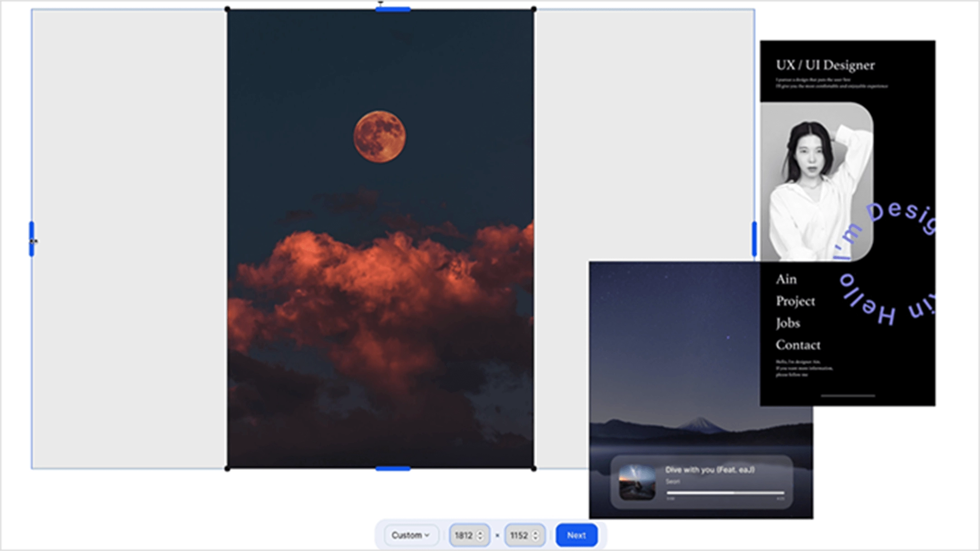Click the 'UX / UI Designer' heading
Image resolution: width=980 pixels, height=551 pixels.
coord(825,65)
